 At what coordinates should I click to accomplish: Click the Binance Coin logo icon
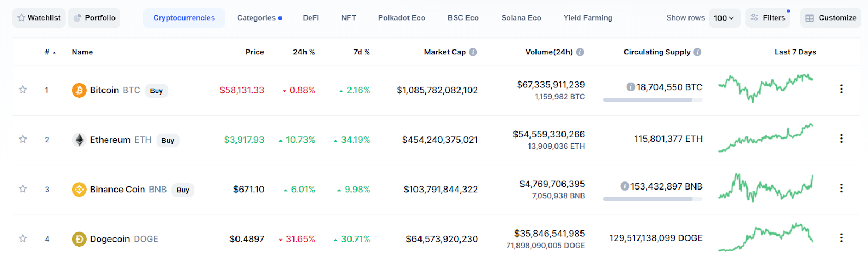(x=79, y=190)
